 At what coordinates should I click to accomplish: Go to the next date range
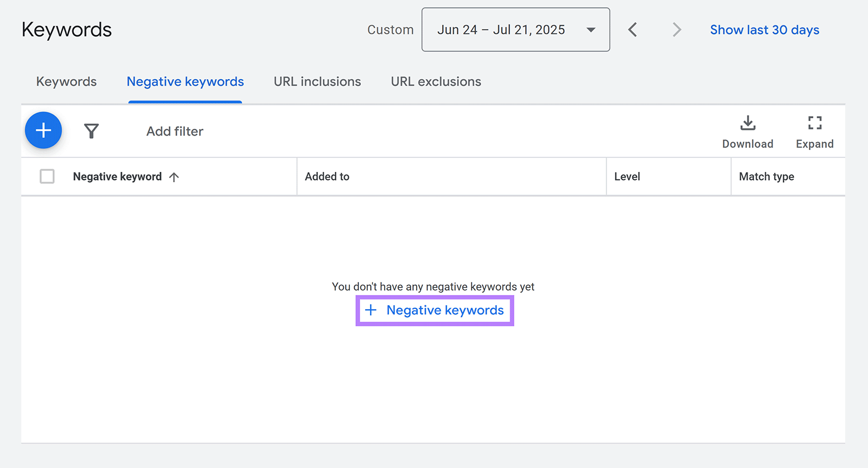click(676, 30)
